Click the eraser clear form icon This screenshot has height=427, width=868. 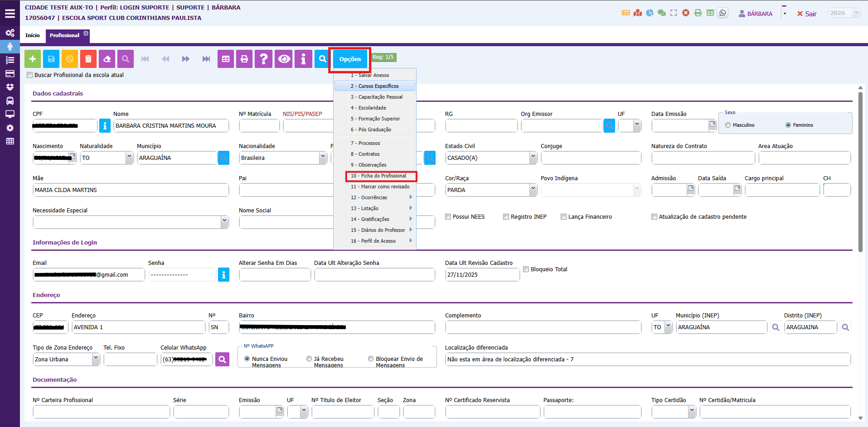point(107,59)
